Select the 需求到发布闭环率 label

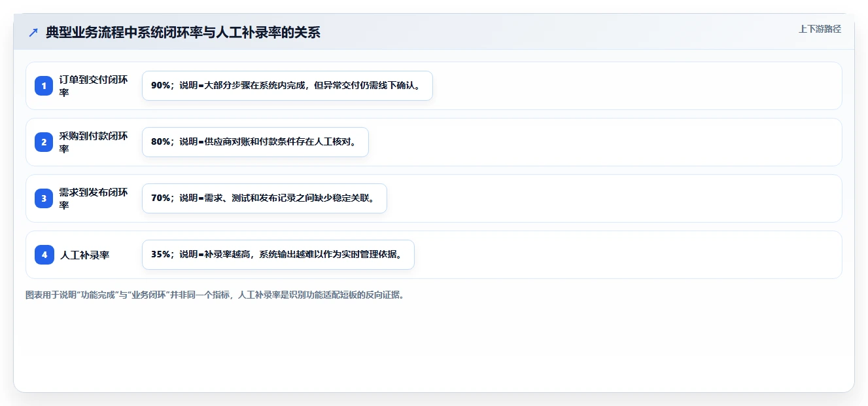[94, 198]
